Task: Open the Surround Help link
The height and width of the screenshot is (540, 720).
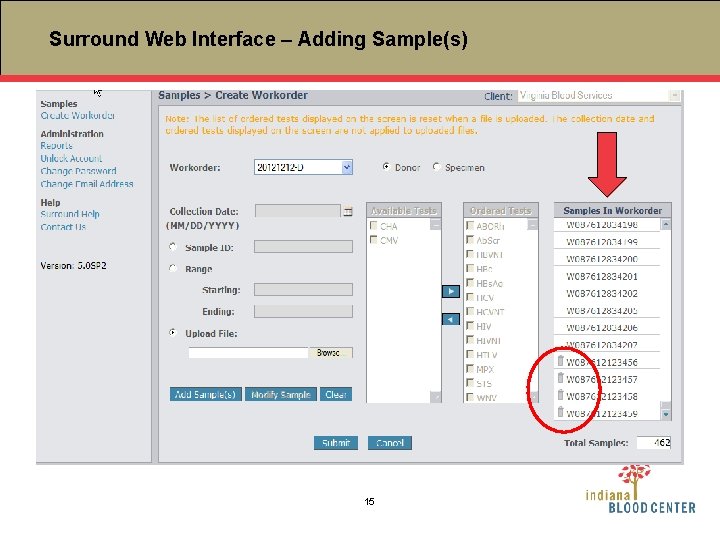Action: point(70,214)
